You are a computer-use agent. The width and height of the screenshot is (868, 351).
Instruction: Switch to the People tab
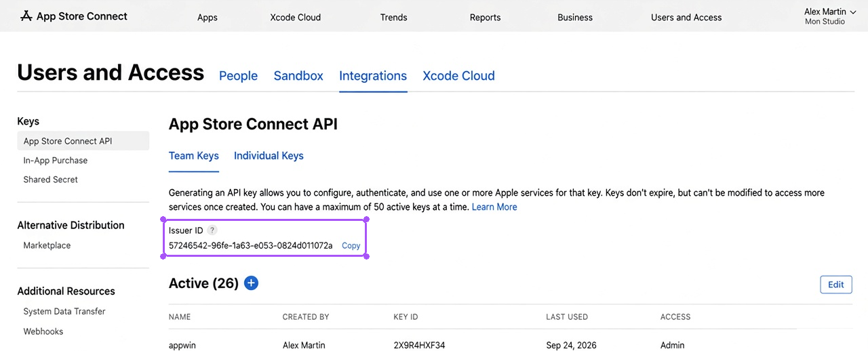pyautogui.click(x=238, y=76)
